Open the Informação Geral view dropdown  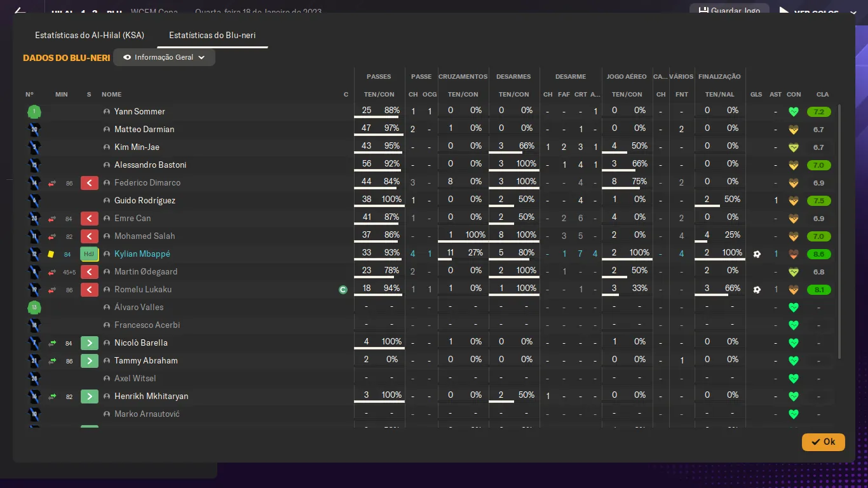[x=165, y=57]
